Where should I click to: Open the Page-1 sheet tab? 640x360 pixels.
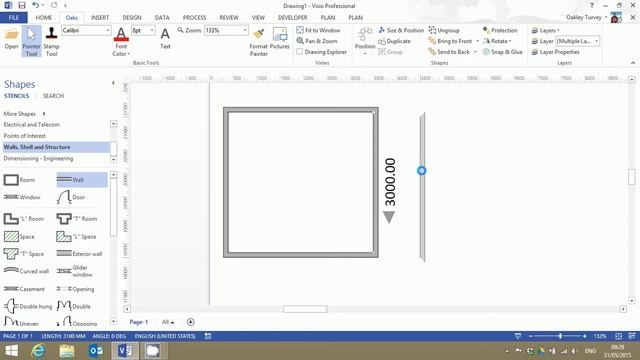(x=139, y=322)
